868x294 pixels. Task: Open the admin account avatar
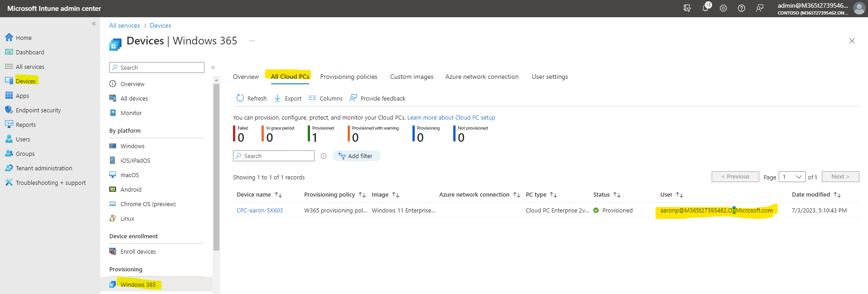coord(859,8)
